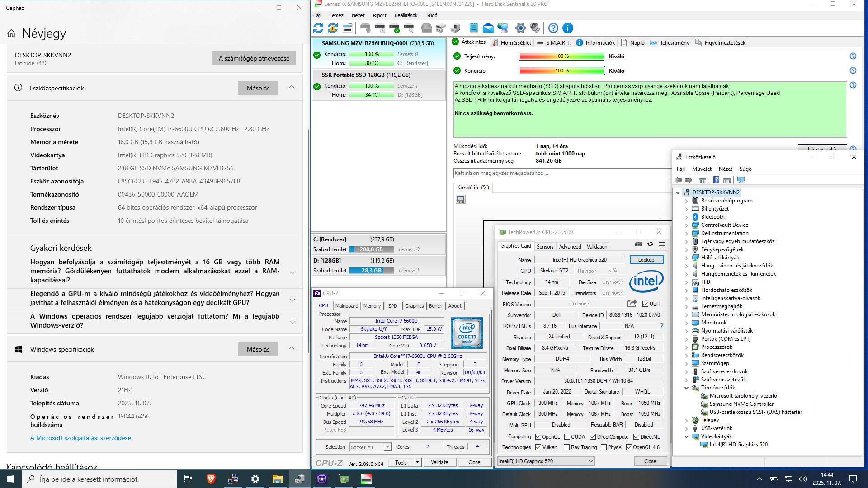
Task: Toggle the Ray Tracing checkbox
Action: [x=566, y=447]
